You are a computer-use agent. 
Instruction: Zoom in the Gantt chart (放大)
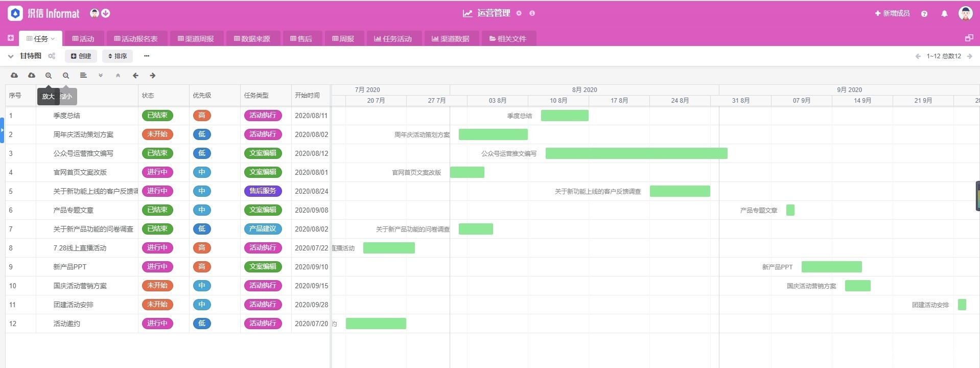(x=49, y=76)
